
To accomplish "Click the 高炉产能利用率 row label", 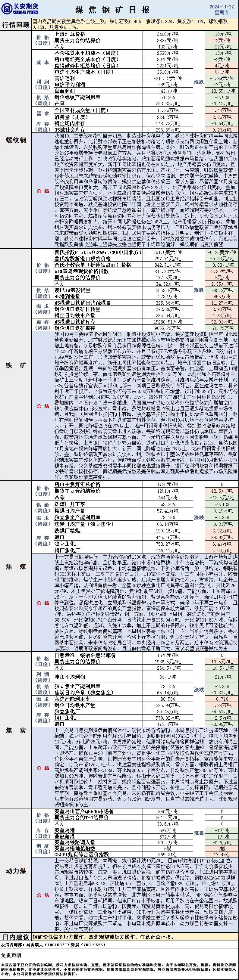I will click(72, 699).
